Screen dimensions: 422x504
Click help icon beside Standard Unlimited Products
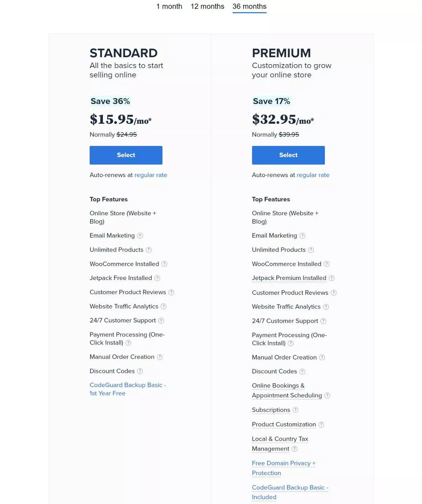click(149, 250)
